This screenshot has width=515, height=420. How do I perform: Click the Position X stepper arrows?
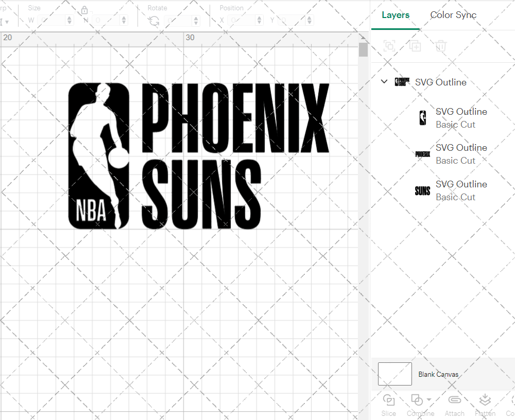tap(259, 21)
